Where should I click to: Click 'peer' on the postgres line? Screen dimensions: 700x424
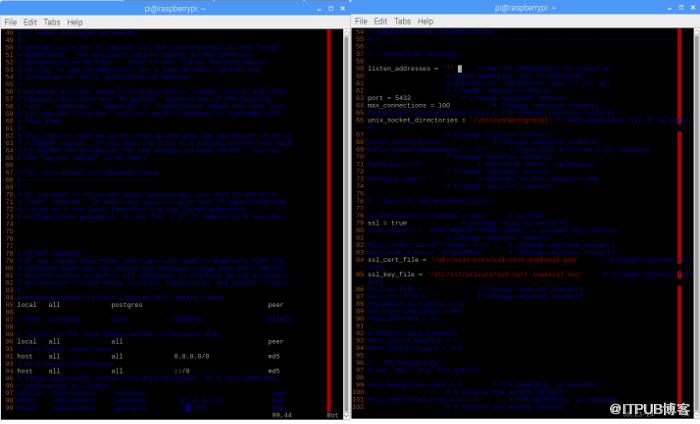(x=275, y=305)
